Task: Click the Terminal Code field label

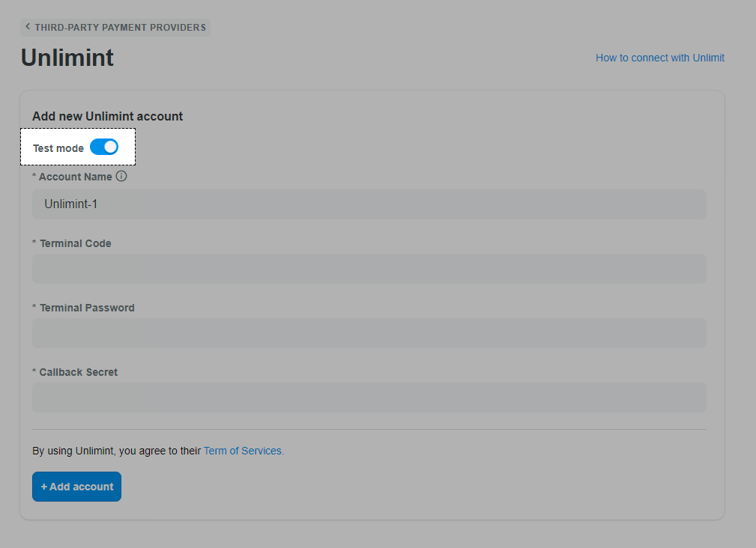Action: pyautogui.click(x=76, y=243)
